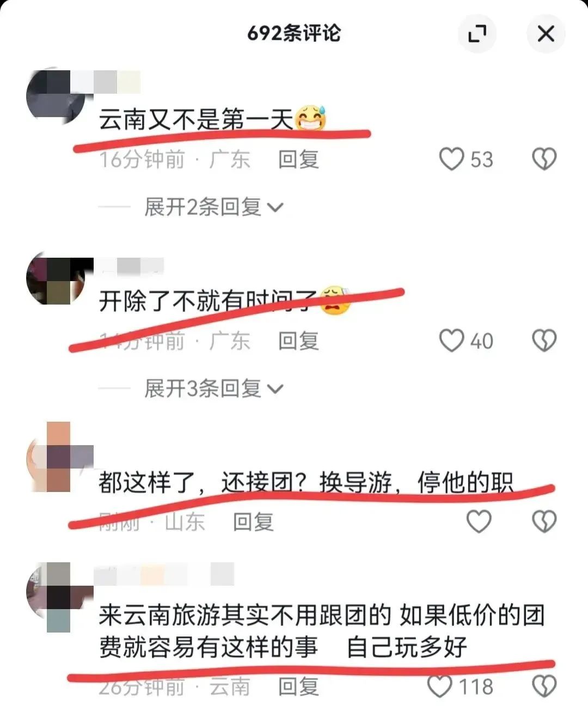The width and height of the screenshot is (588, 717).
Task: Like the comment with 53 likes
Action: pyautogui.click(x=451, y=159)
